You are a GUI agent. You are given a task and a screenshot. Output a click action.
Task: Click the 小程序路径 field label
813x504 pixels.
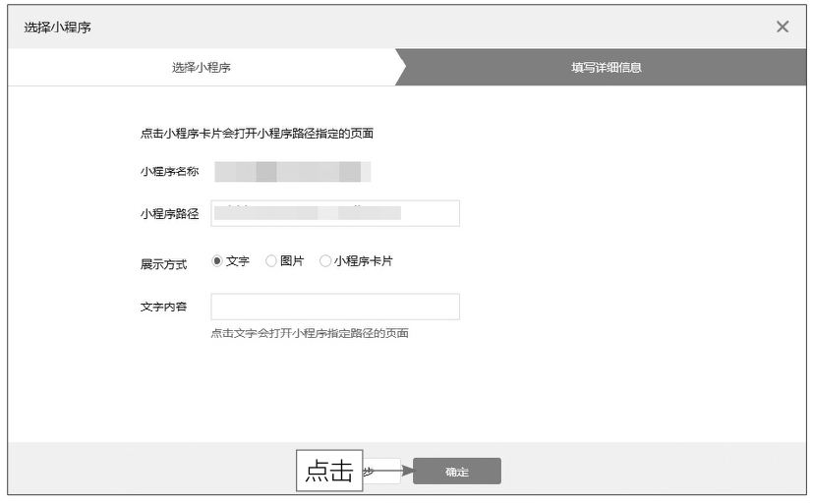169,214
